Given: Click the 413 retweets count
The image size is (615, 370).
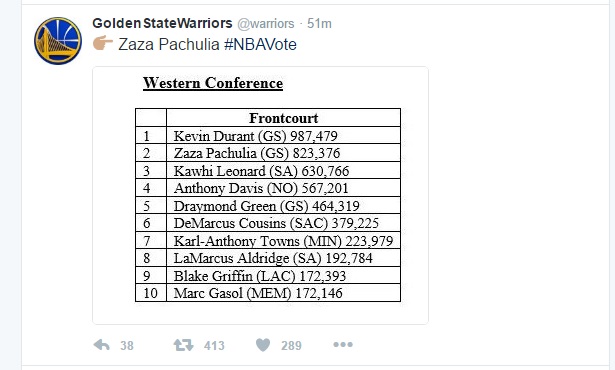Looking at the screenshot, I should 214,346.
